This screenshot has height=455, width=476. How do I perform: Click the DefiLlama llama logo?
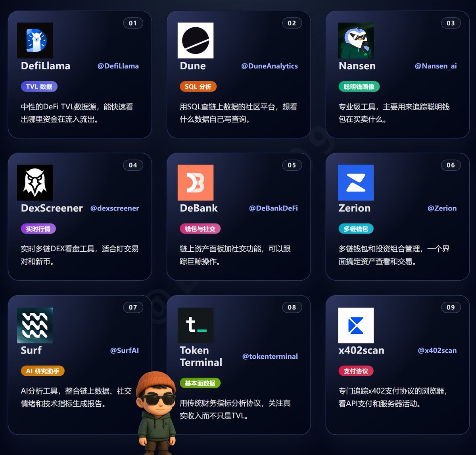(35, 40)
